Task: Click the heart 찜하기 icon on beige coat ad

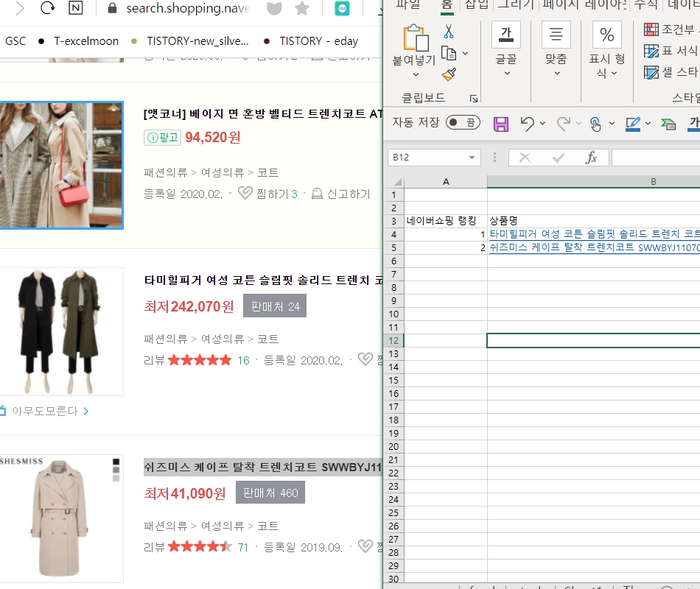Action: pos(245,193)
